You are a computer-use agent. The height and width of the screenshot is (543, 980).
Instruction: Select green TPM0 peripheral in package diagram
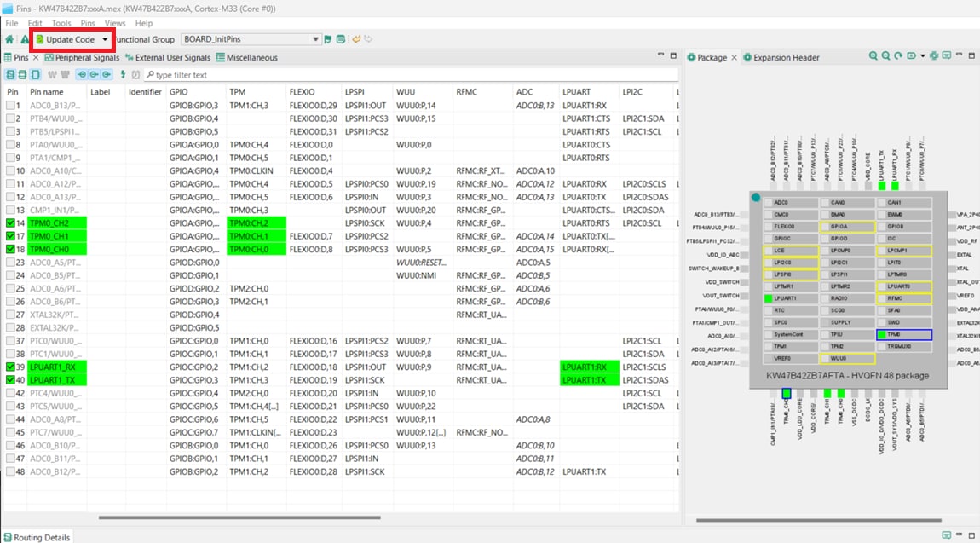[903, 335]
